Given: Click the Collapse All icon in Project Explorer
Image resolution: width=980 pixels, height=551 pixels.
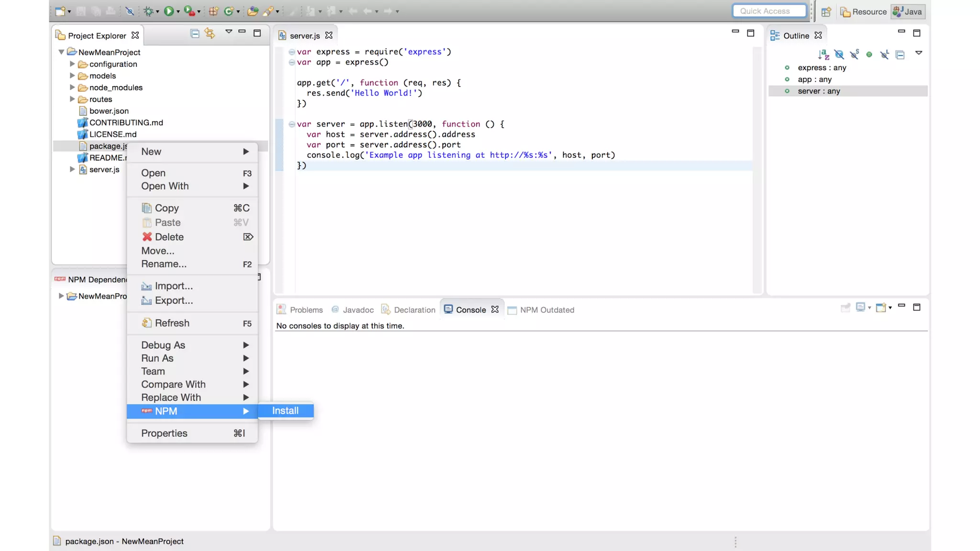Looking at the screenshot, I should [195, 33].
